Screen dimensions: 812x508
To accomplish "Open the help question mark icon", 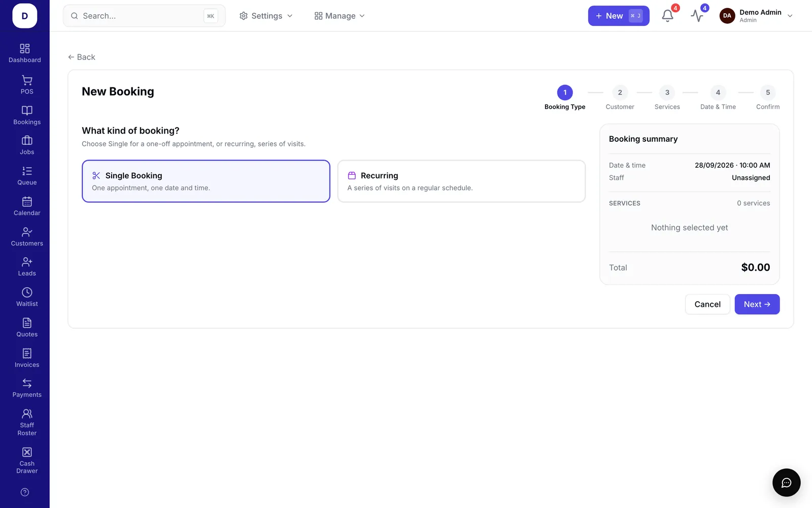I will click(25, 492).
